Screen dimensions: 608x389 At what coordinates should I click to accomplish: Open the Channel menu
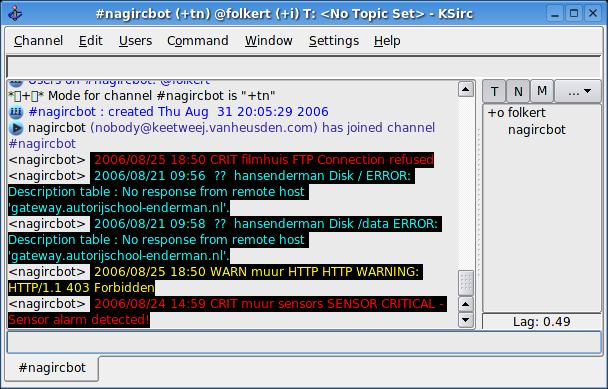(38, 41)
